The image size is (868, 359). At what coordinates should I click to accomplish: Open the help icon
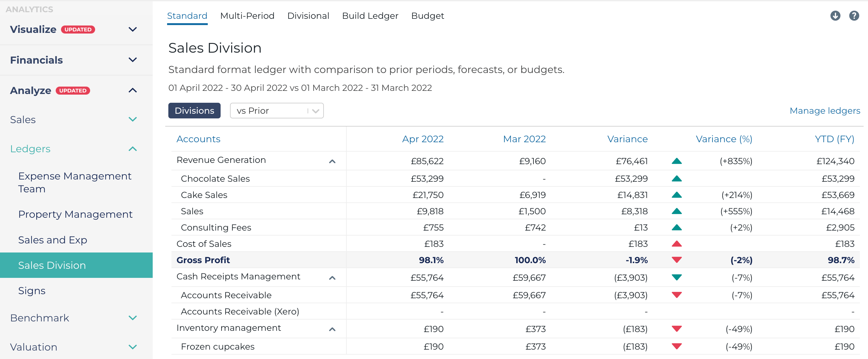[x=854, y=16]
